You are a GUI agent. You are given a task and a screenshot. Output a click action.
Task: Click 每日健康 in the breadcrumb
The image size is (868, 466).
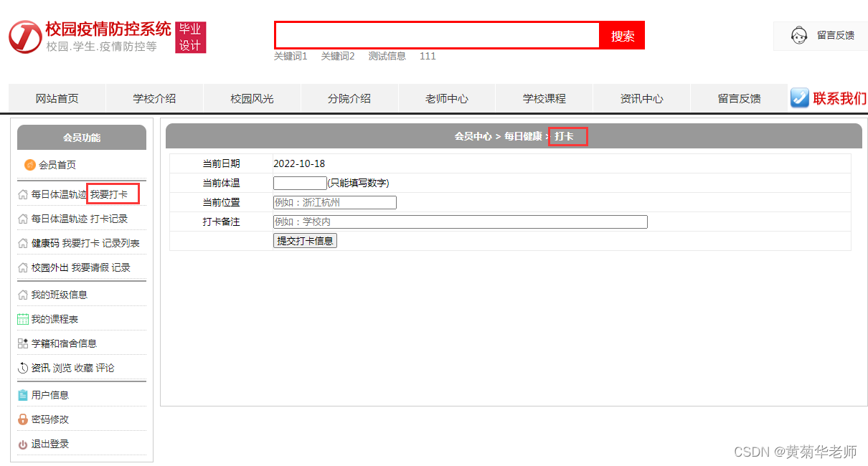pyautogui.click(x=523, y=136)
